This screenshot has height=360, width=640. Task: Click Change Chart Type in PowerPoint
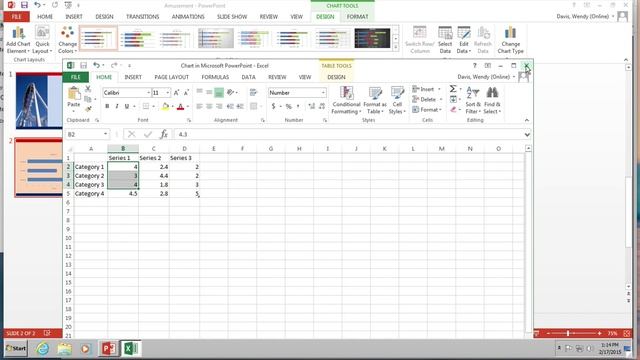click(510, 40)
